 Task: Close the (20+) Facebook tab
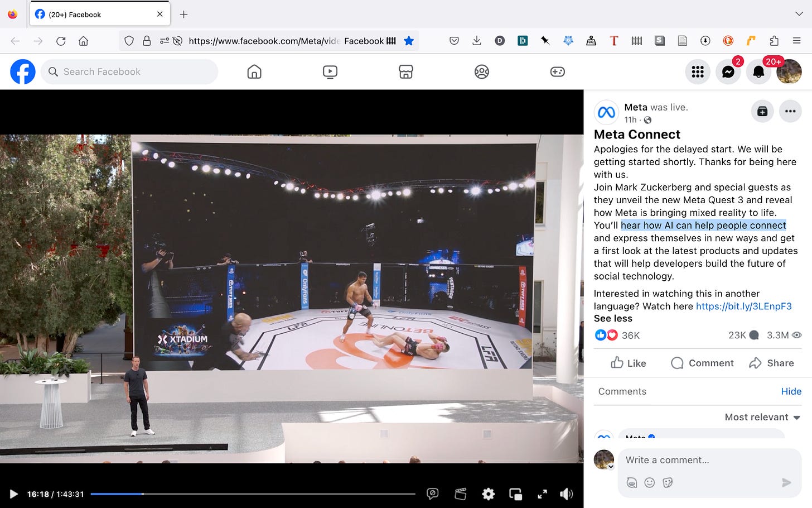(160, 15)
